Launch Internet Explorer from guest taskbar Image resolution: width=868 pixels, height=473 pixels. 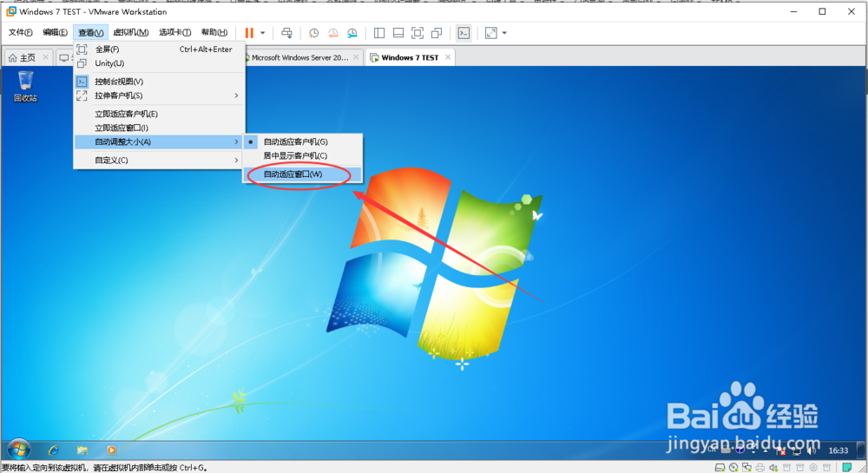tap(54, 450)
